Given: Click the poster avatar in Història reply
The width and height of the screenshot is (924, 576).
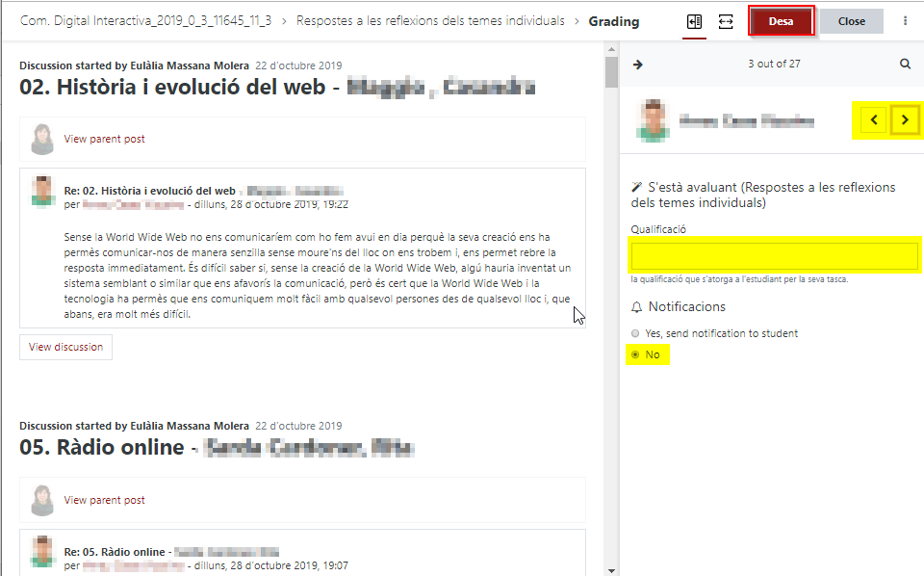Looking at the screenshot, I should pyautogui.click(x=42, y=192).
